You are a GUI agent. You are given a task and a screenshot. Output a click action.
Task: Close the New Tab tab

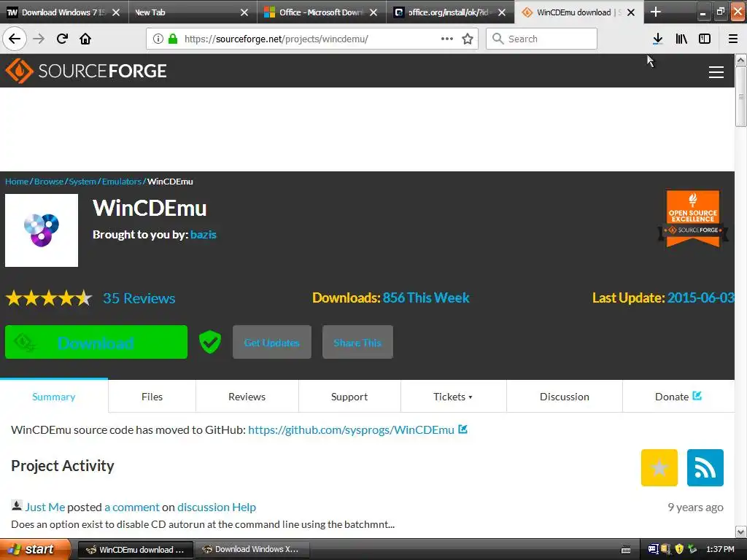(x=244, y=12)
